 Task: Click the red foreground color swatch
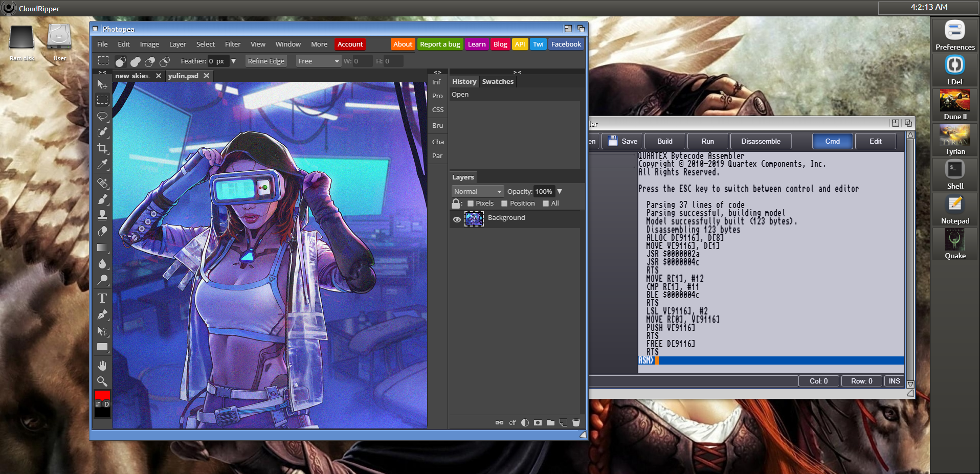(x=102, y=395)
